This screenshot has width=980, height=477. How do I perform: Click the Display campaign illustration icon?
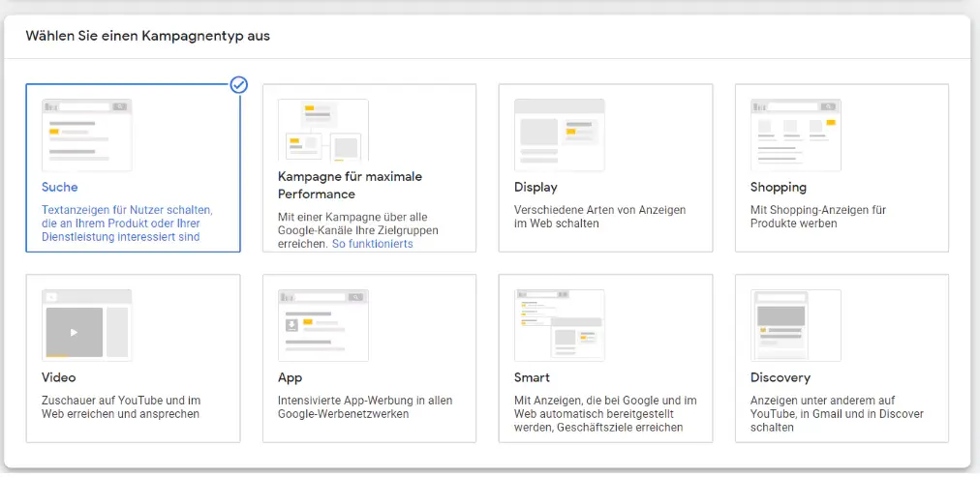(x=559, y=134)
